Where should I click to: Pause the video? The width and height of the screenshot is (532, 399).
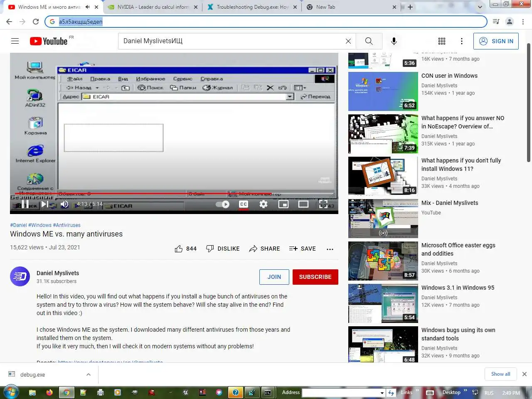[x=25, y=204]
